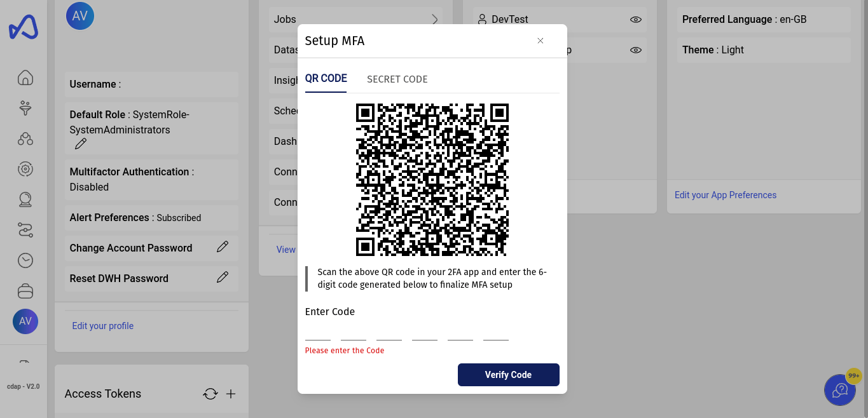Screen dimensions: 868x418
Task: Open the briefcase sidebar icon
Action: tap(25, 291)
